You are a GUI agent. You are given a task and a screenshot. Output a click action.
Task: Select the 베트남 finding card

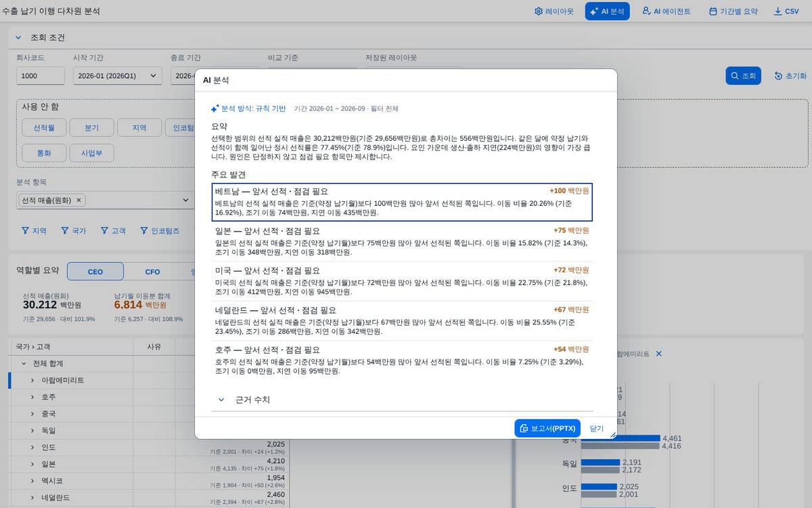pos(402,202)
